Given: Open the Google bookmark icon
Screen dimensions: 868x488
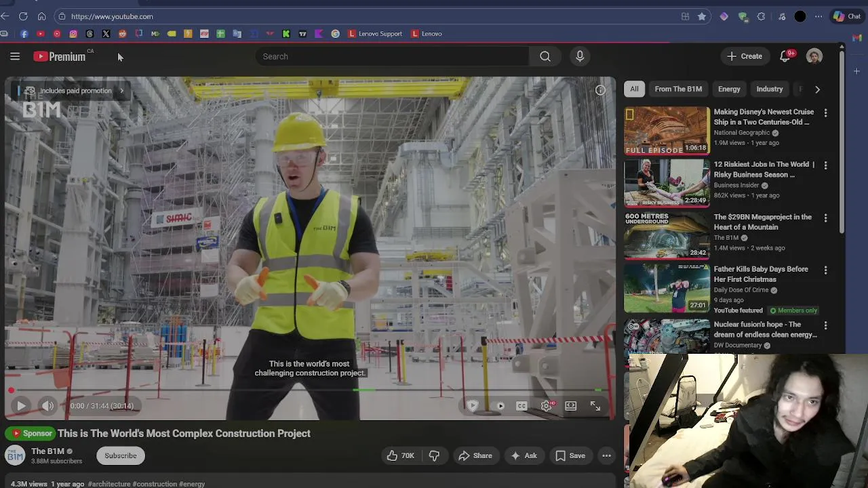Looking at the screenshot, I should (x=335, y=34).
